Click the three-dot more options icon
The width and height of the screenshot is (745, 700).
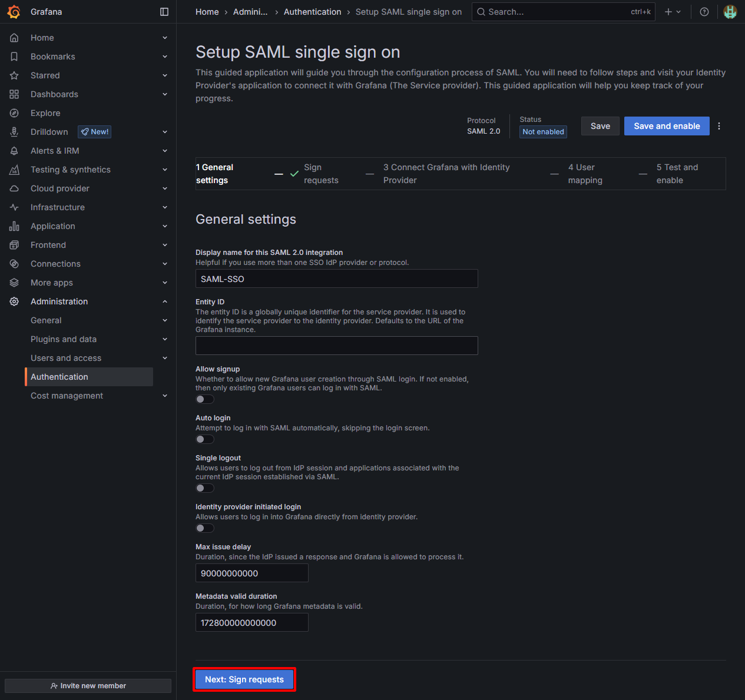click(x=719, y=126)
